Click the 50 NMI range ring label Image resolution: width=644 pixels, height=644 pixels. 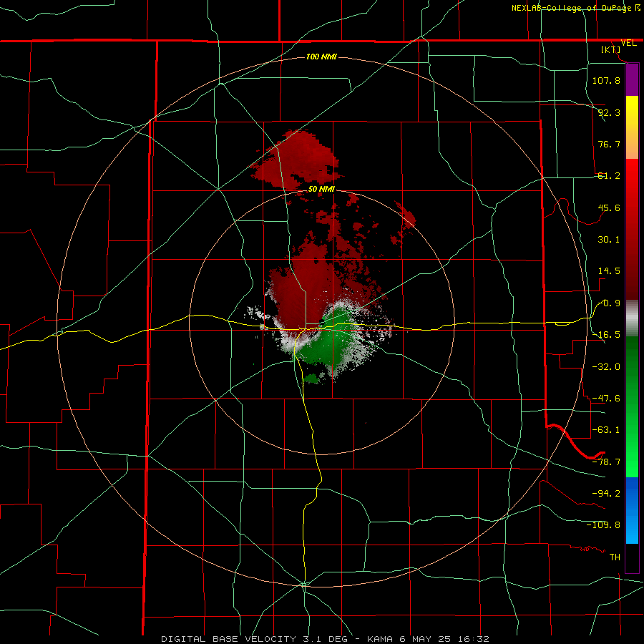point(321,189)
